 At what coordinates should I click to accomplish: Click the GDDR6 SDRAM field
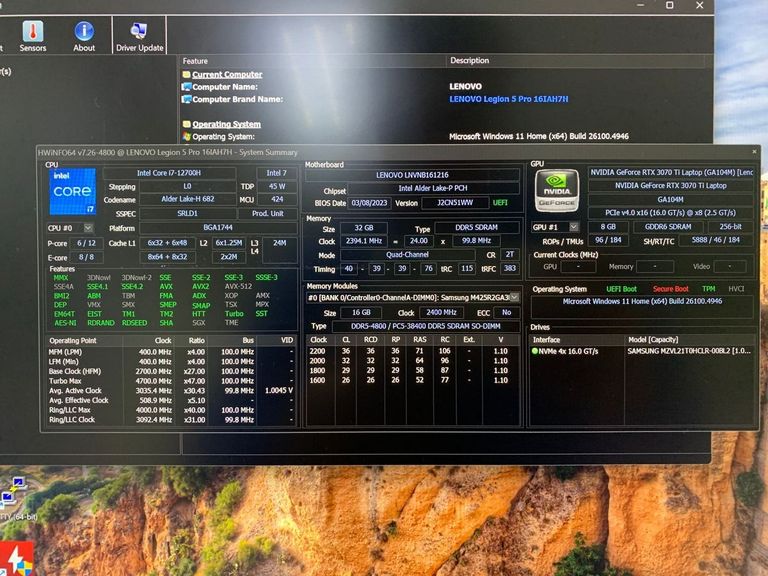668,227
